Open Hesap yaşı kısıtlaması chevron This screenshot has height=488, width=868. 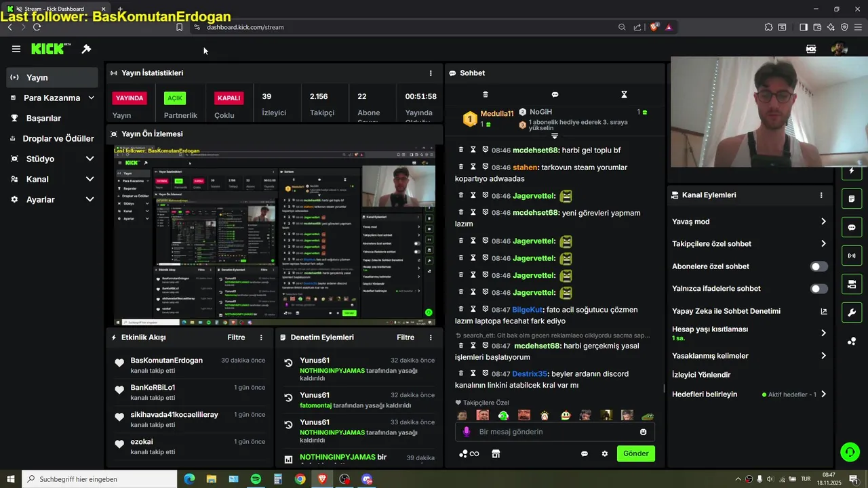[823, 333]
